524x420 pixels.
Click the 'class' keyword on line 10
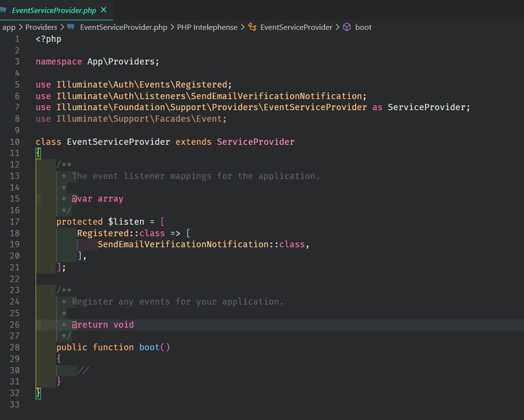point(48,142)
